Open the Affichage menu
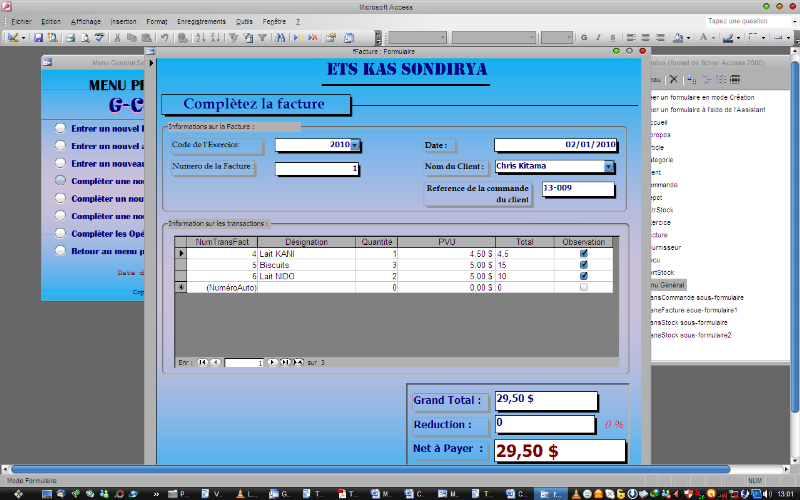 tap(85, 21)
